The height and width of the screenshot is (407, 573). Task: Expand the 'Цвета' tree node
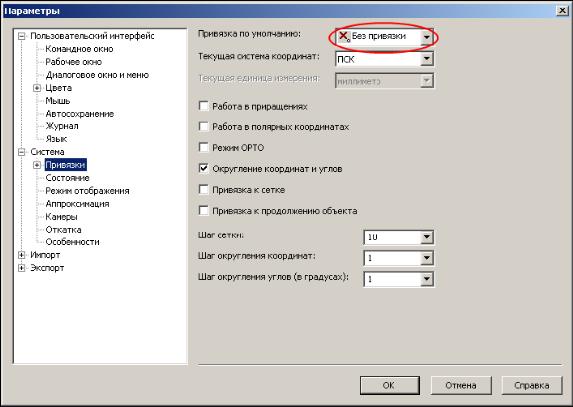37,88
